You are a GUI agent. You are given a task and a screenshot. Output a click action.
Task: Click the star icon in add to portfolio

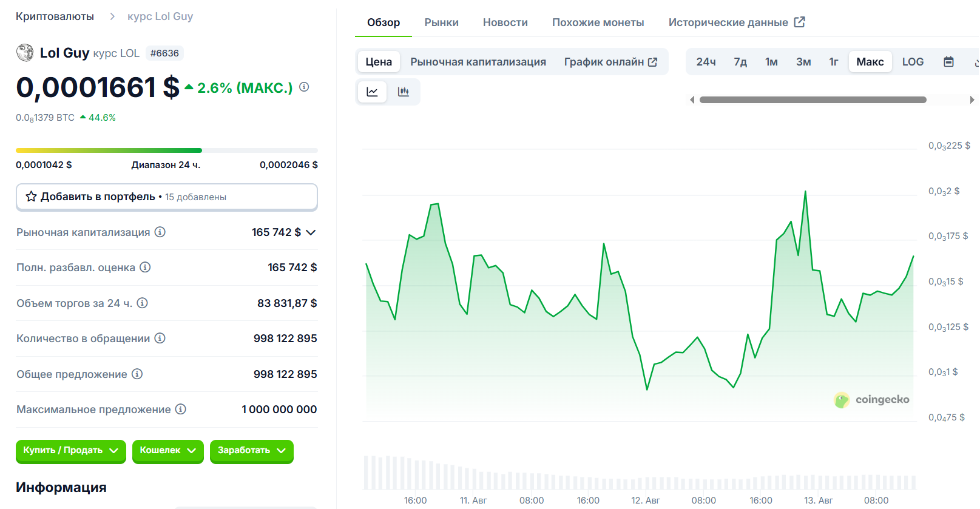(x=31, y=197)
